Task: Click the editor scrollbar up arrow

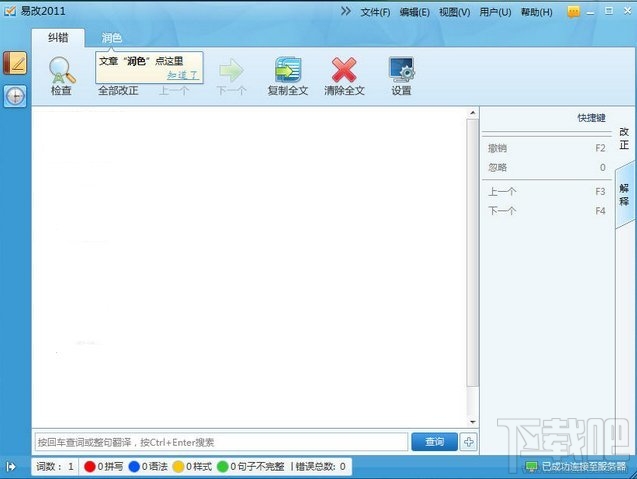Action: [x=472, y=113]
